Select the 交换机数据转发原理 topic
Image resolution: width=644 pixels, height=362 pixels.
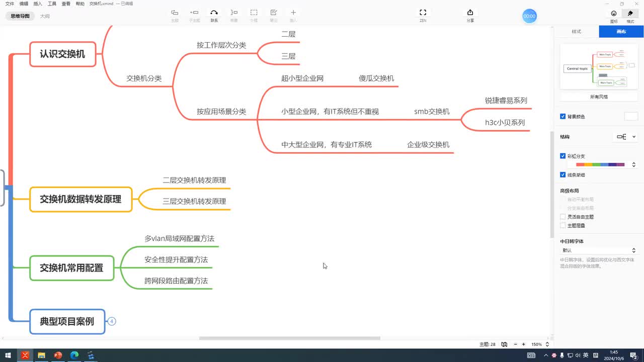[x=81, y=200]
